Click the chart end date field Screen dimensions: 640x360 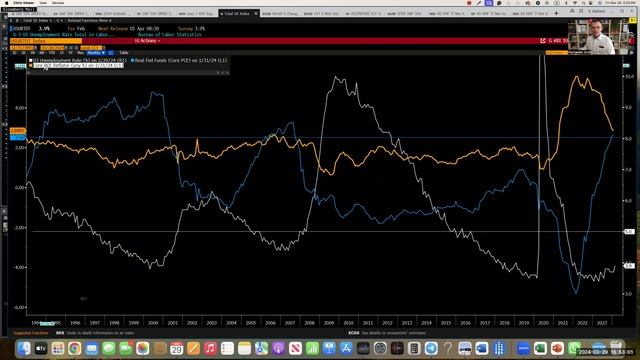click(52, 48)
